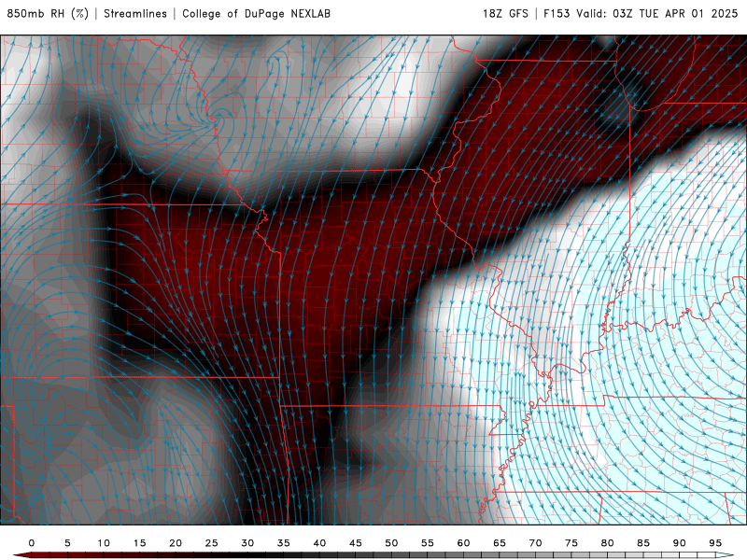Screen dimensions: 747x560
Task: Click the colorbar label "80"
Action: click(607, 543)
